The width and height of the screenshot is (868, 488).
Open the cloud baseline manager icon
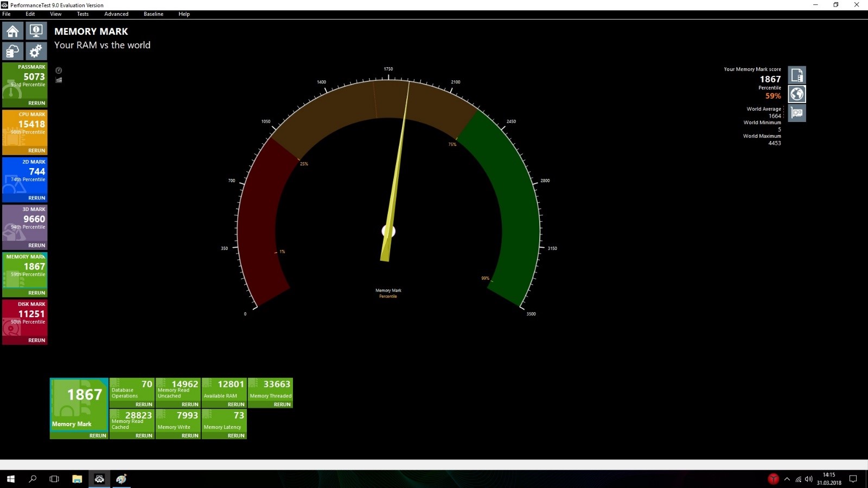[x=13, y=52]
